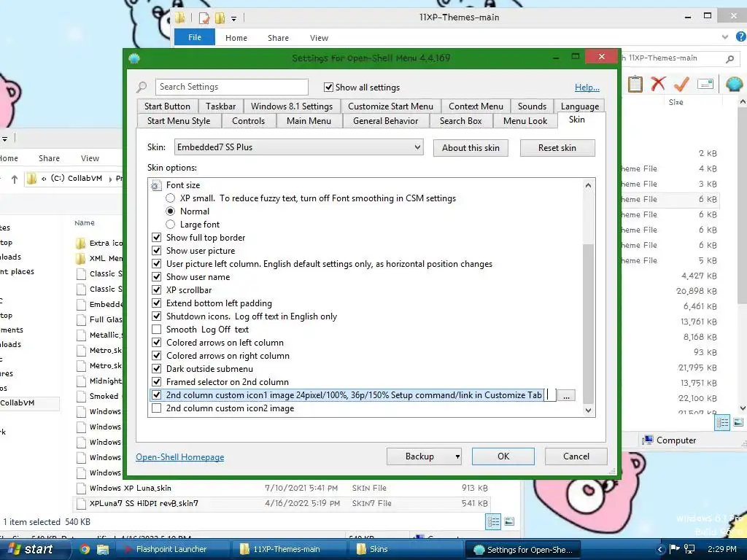Click the blue Help question mark icon

pyautogui.click(x=741, y=36)
